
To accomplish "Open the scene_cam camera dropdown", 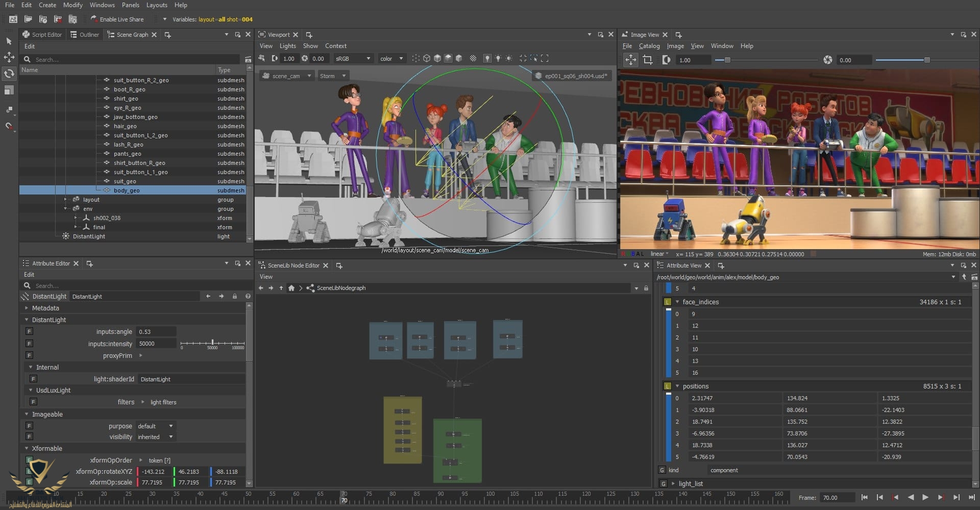I will [x=286, y=76].
